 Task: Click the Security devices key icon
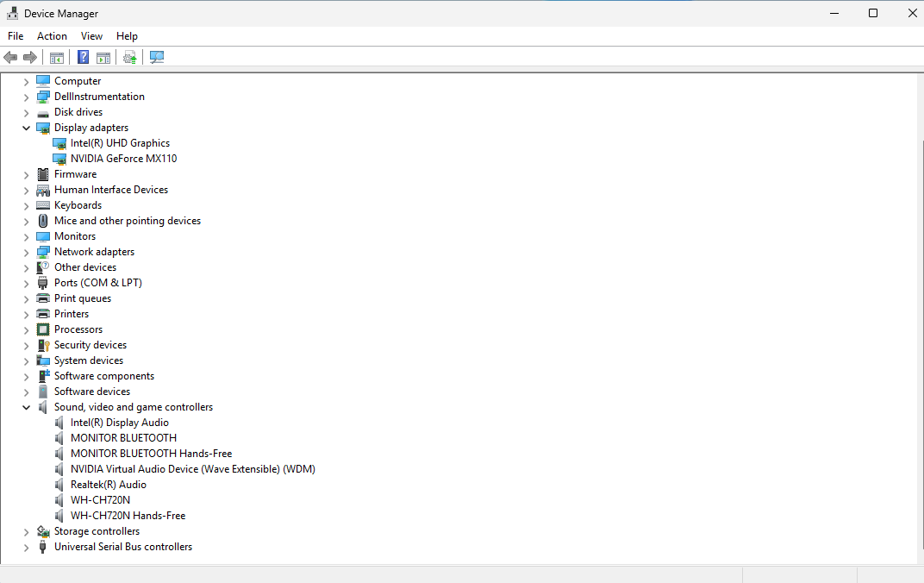pyautogui.click(x=43, y=345)
